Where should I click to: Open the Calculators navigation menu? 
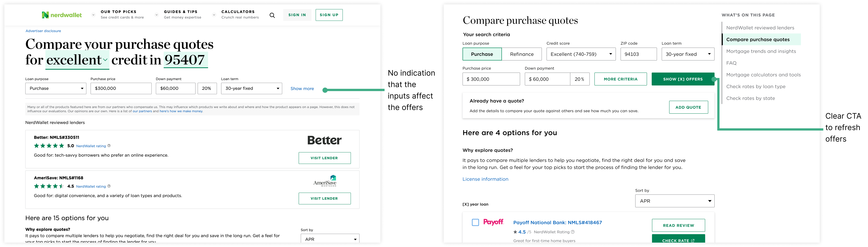[x=240, y=15]
